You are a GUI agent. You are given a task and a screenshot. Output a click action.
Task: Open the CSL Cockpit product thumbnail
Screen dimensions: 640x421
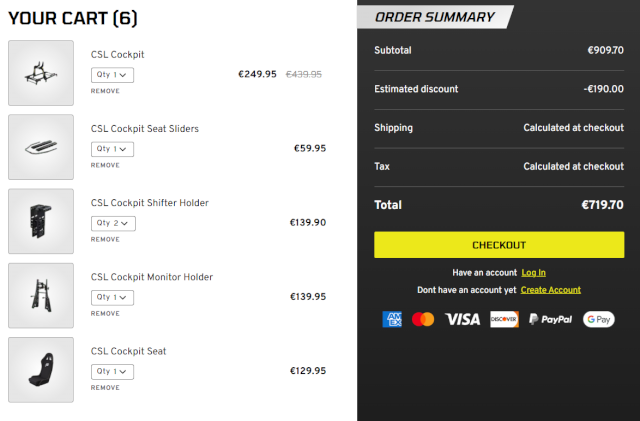(41, 73)
